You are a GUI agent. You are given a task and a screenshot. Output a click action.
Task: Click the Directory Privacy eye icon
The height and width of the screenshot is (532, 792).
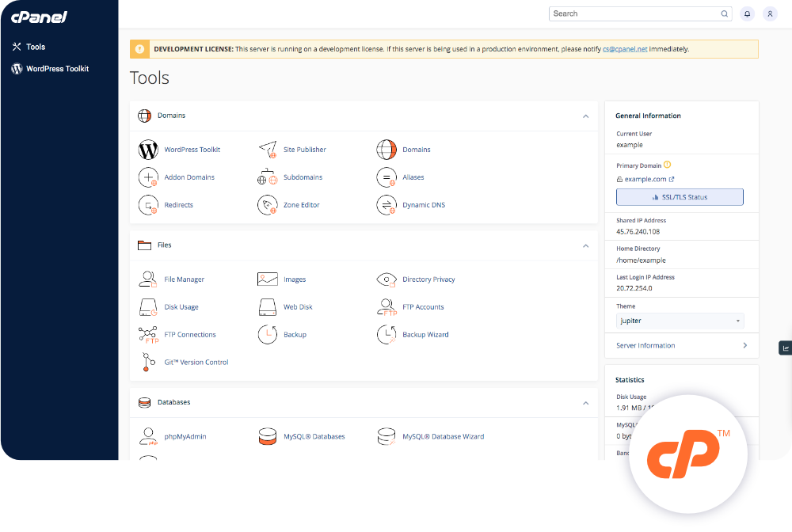pos(386,279)
